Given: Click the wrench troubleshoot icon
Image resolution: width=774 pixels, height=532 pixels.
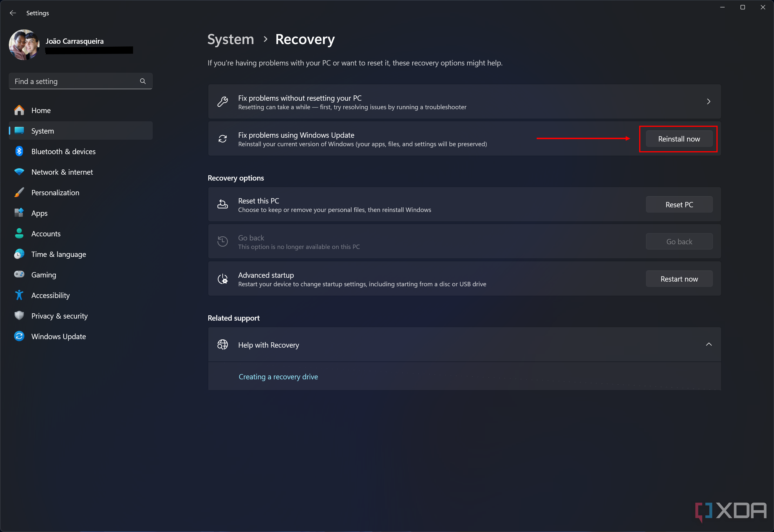Looking at the screenshot, I should (x=222, y=102).
